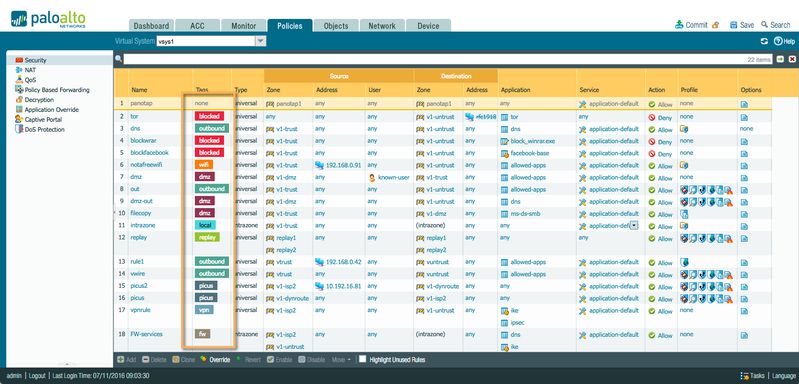Expand the Move dropdown menu
Screen dimensions: 799x384
coord(341,360)
